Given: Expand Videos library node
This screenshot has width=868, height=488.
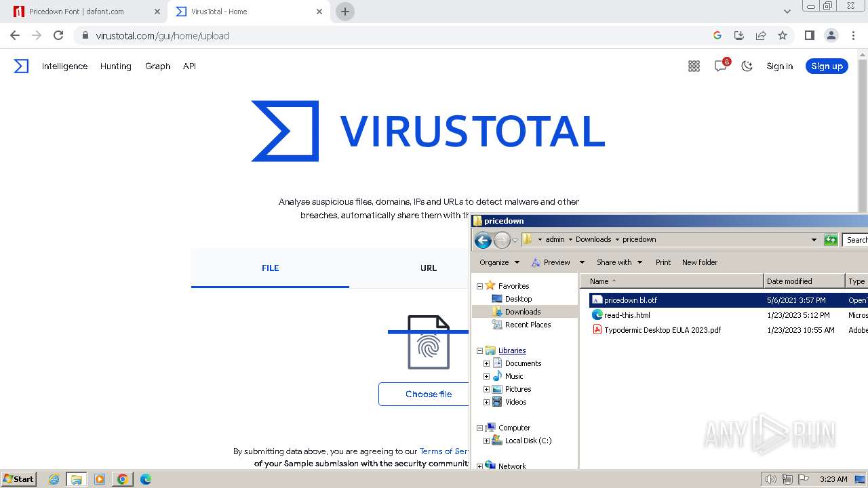Looking at the screenshot, I should (486, 402).
